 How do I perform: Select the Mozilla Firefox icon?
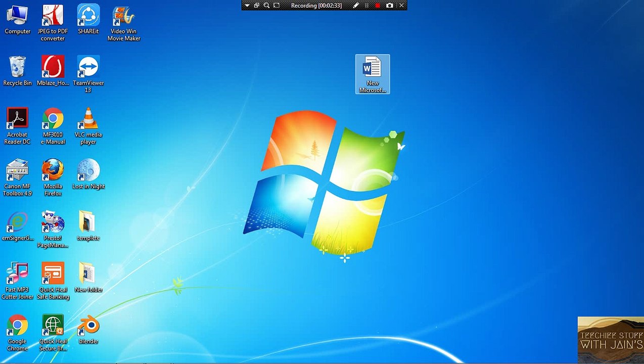pyautogui.click(x=53, y=178)
